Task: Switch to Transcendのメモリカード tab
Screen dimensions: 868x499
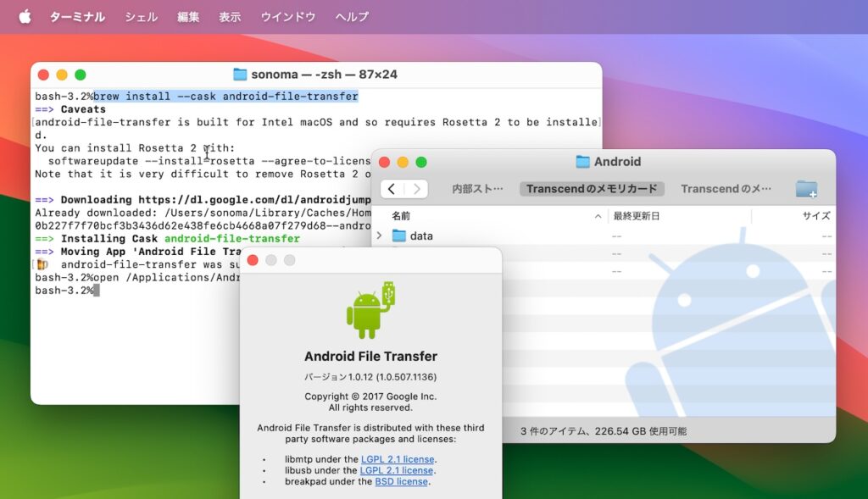Action: click(591, 188)
